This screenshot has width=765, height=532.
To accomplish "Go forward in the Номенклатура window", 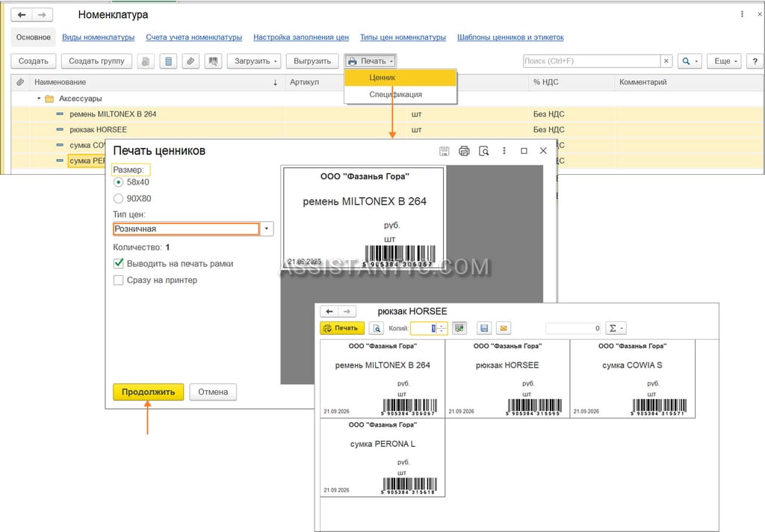I will click(x=43, y=15).
